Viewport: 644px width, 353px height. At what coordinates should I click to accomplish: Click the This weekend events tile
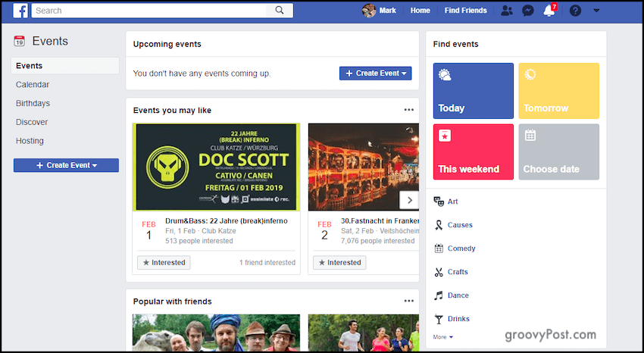(473, 152)
